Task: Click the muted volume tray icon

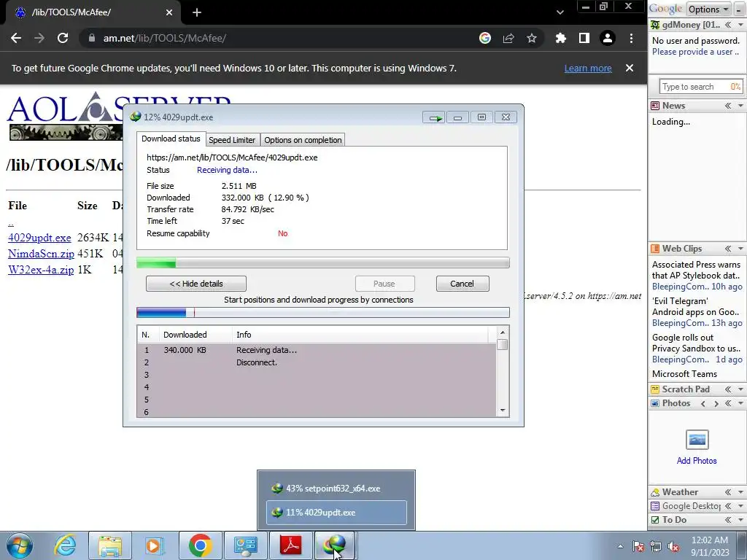Action: point(673,546)
